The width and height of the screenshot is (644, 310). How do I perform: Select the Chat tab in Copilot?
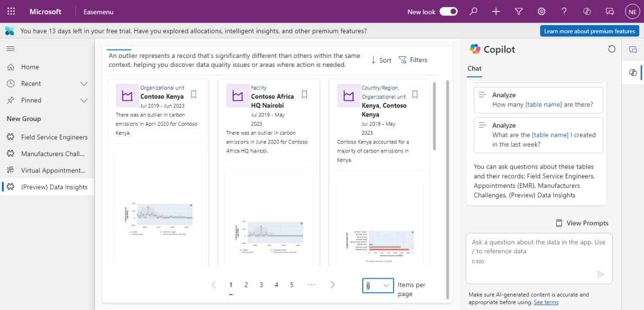click(x=474, y=68)
